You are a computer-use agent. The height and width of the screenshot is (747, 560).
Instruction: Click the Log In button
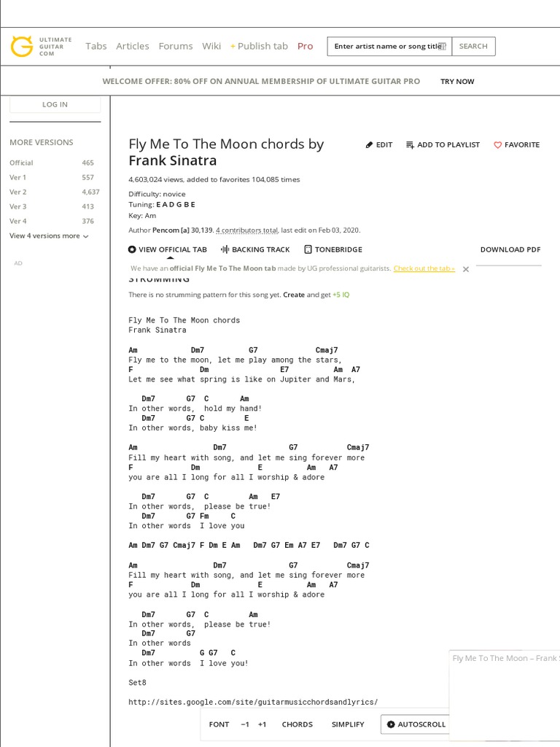[x=55, y=104]
